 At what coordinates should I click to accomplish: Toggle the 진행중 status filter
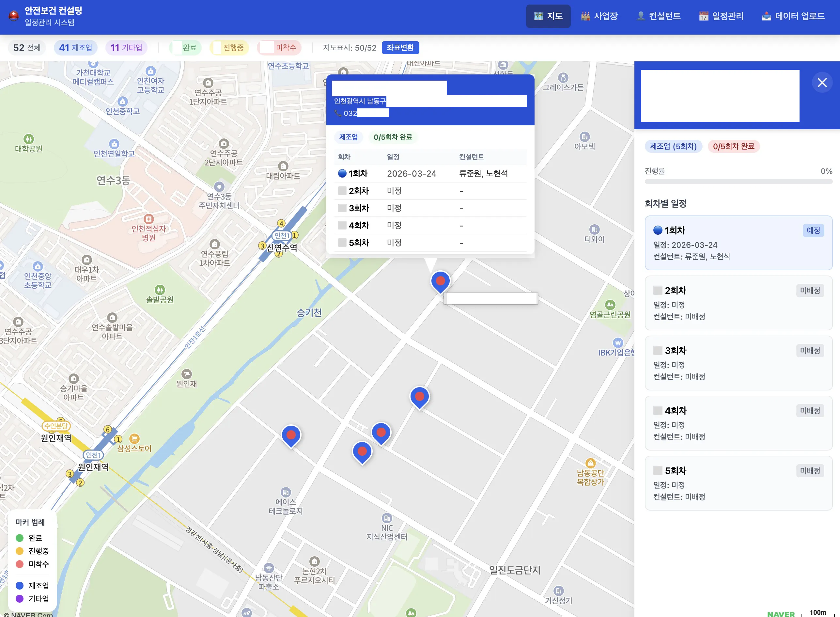[229, 47]
